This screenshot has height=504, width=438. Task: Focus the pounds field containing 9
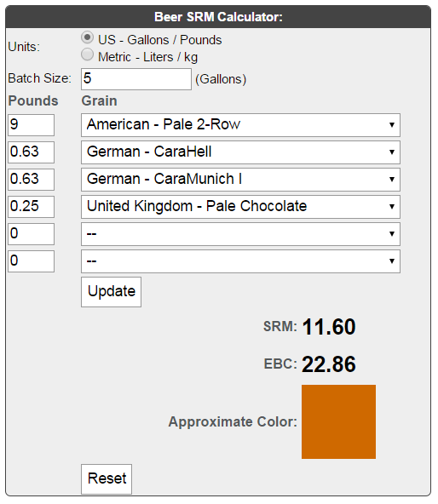(x=32, y=125)
